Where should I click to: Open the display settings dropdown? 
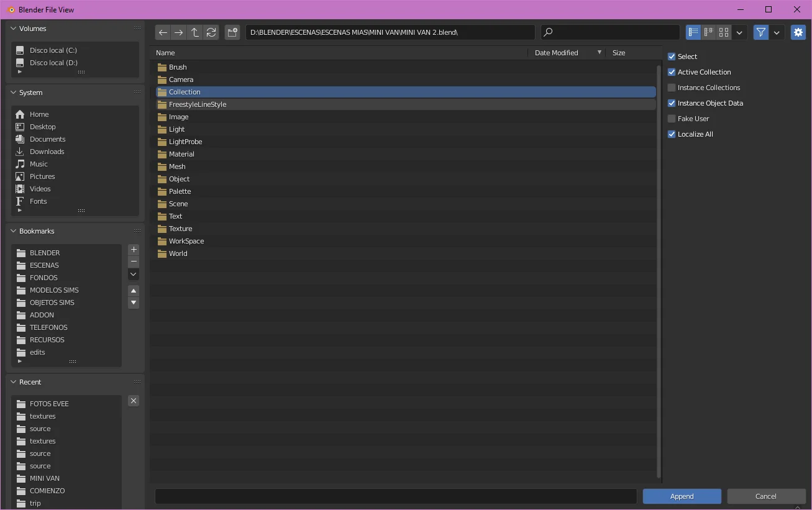(739, 32)
